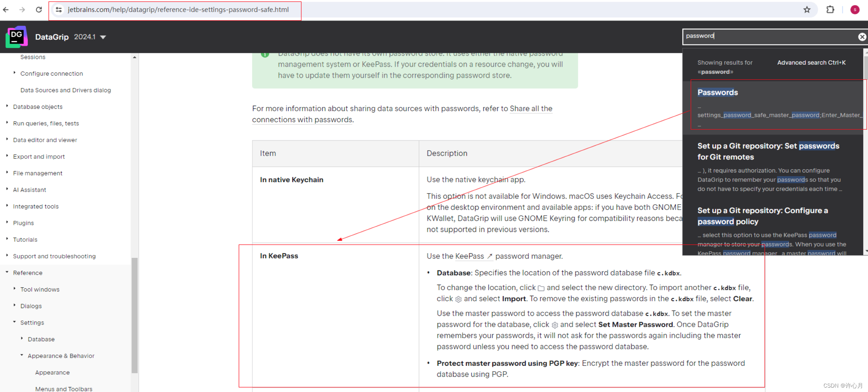This screenshot has height=392, width=868.
Task: Expand Run queries, files, tests section
Action: (x=46, y=124)
